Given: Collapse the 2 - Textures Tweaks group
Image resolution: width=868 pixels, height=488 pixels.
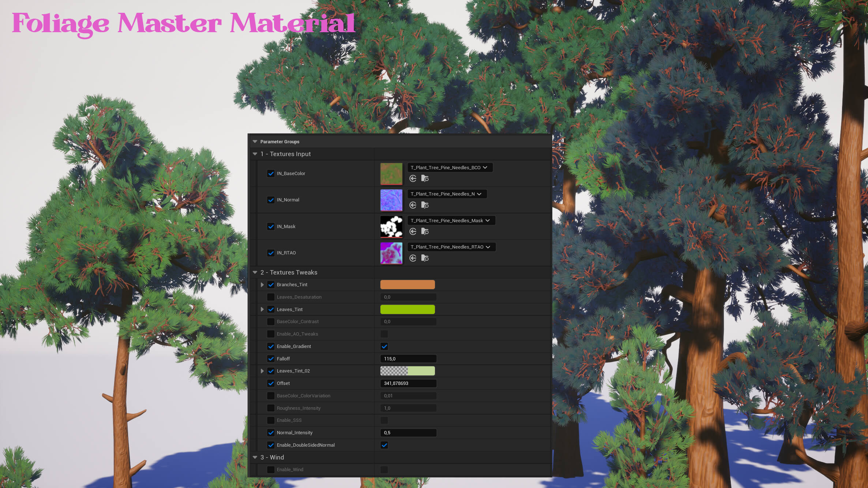Looking at the screenshot, I should click(x=255, y=272).
